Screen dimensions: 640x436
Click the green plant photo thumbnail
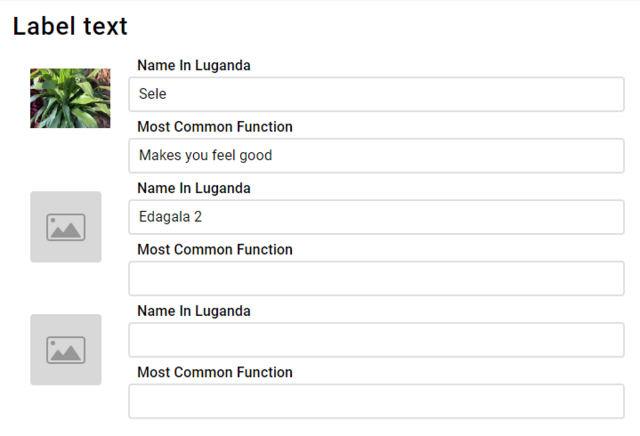click(70, 98)
